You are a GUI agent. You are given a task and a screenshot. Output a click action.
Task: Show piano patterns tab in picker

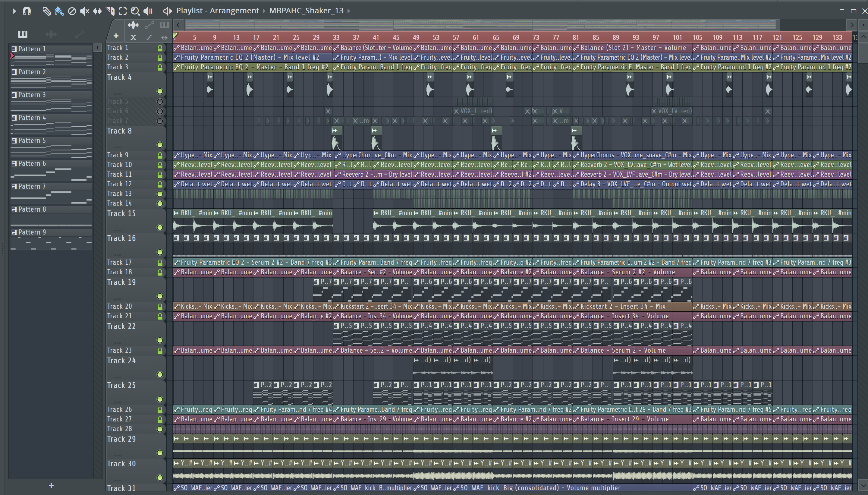tap(22, 34)
